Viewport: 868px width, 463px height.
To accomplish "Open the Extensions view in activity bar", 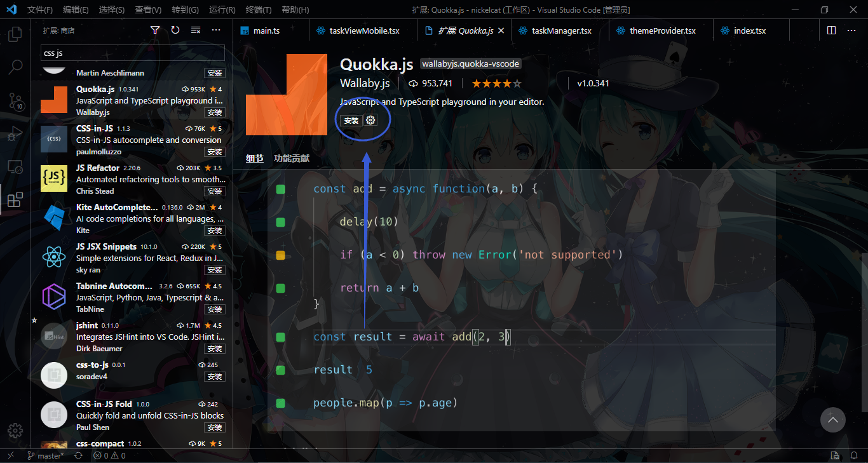I will point(15,200).
